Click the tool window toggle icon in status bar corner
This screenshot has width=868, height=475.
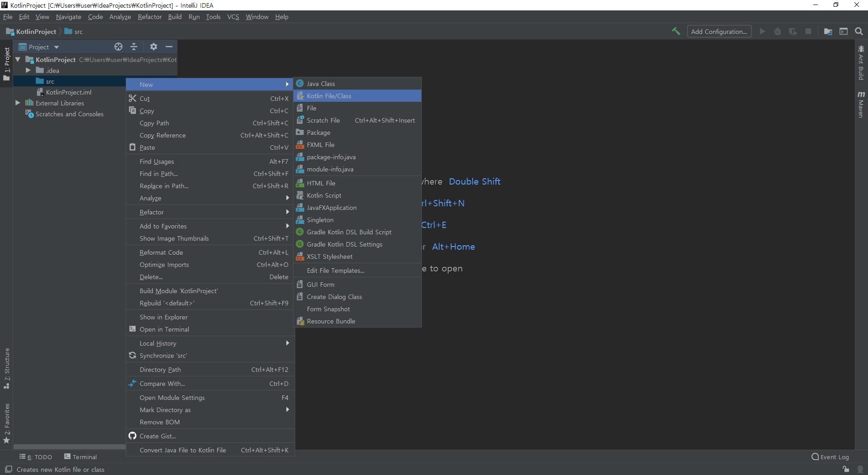pos(9,469)
